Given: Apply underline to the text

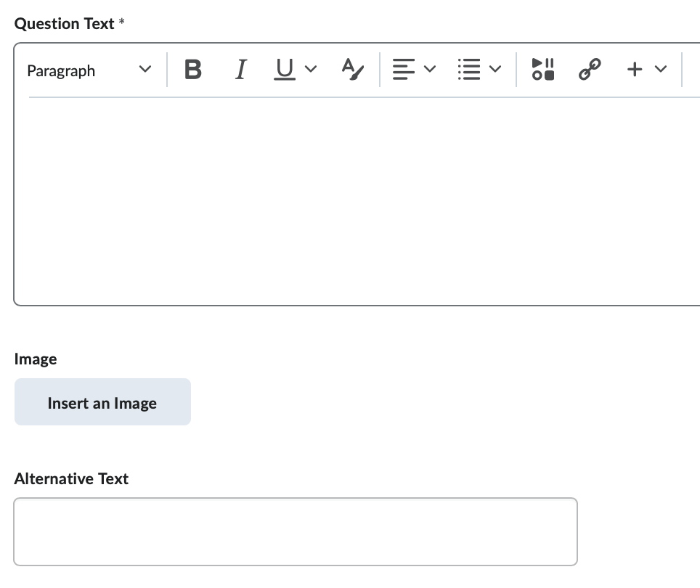Looking at the screenshot, I should point(283,69).
